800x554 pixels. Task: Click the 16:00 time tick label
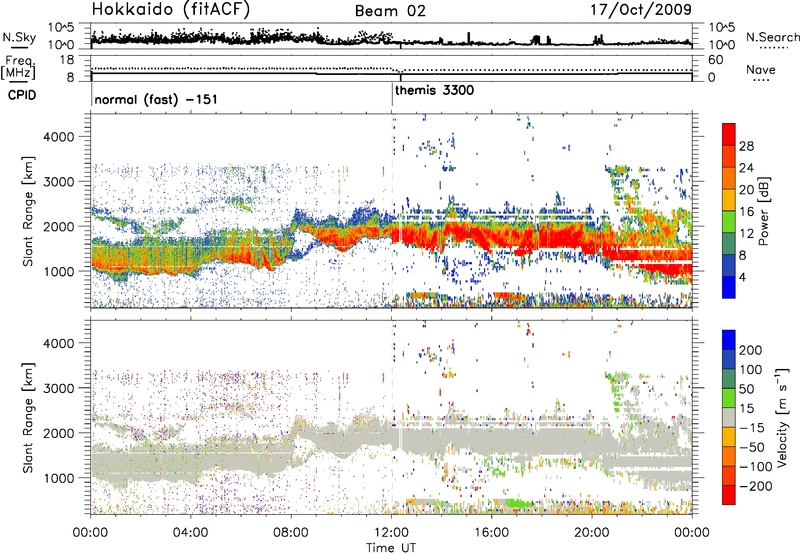491,533
